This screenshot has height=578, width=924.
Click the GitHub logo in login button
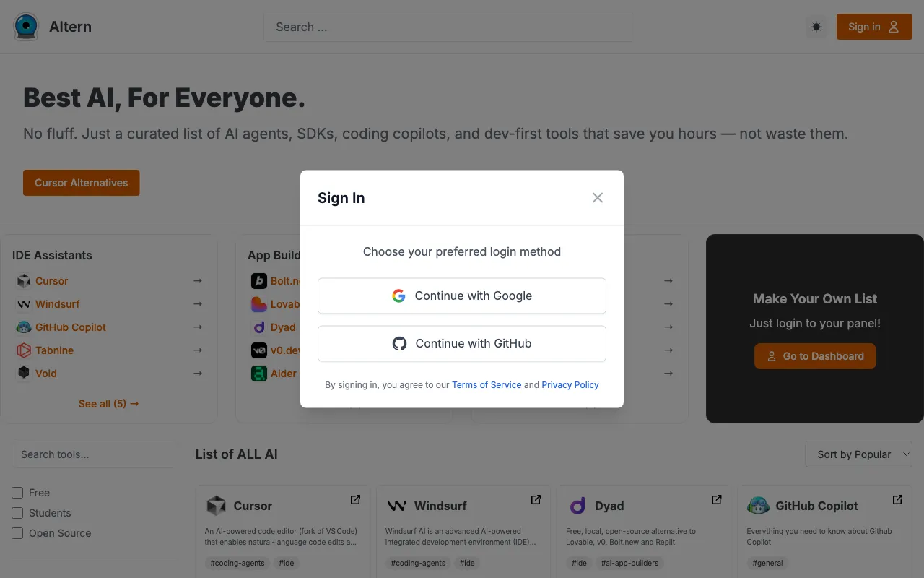point(399,343)
